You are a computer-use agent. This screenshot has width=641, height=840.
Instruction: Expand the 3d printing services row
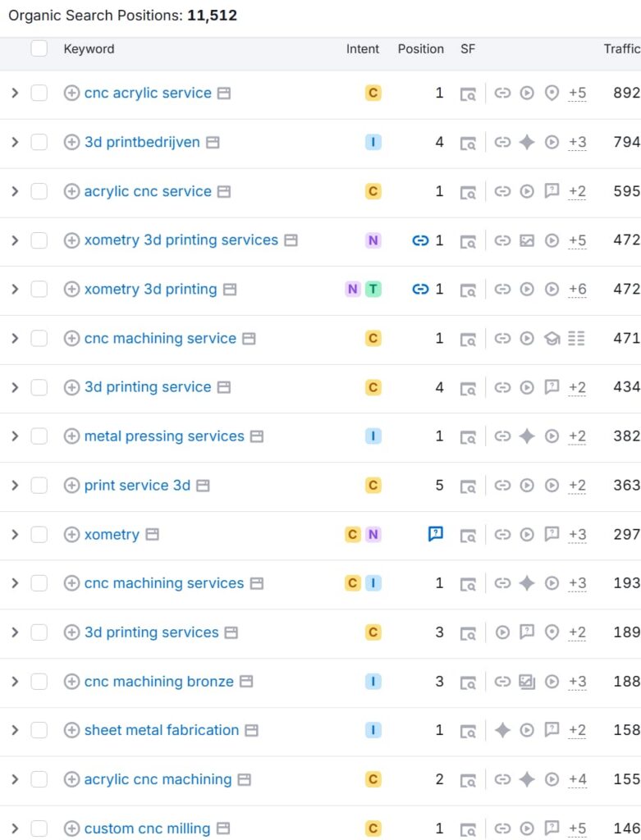pos(15,632)
